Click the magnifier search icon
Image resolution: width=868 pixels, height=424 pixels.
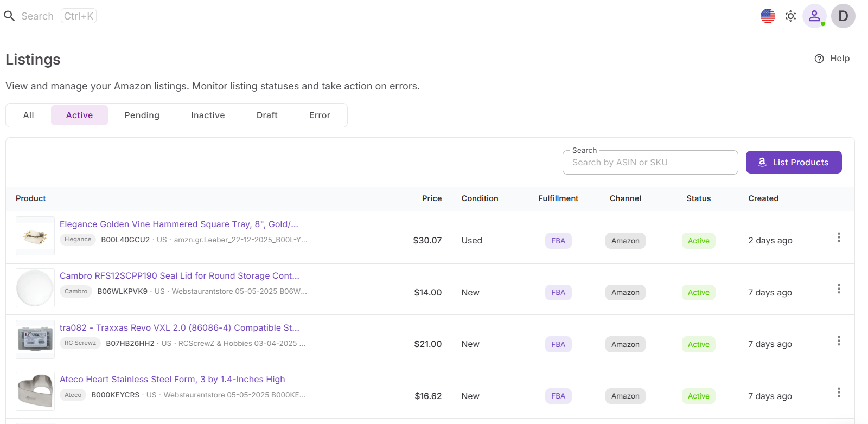[9, 16]
